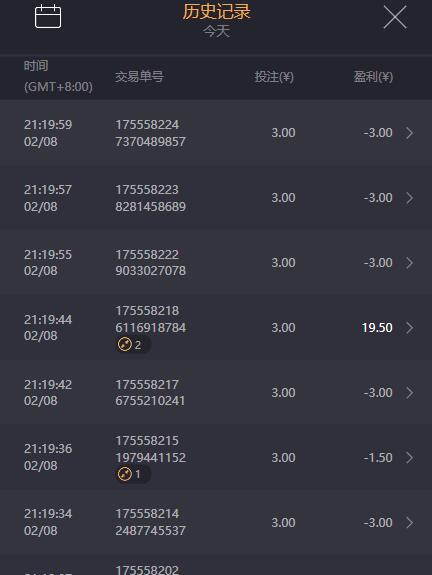Open chevron beside the 19.50 profit
Screen dimensions: 432x575
[410, 328]
